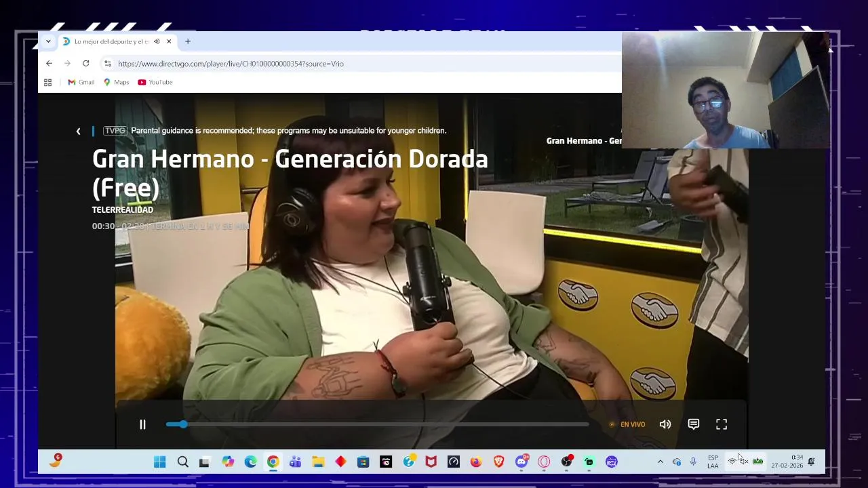Switch to Google Chrome in the taskbar
Viewport: 868px width, 488px height.
click(x=273, y=462)
